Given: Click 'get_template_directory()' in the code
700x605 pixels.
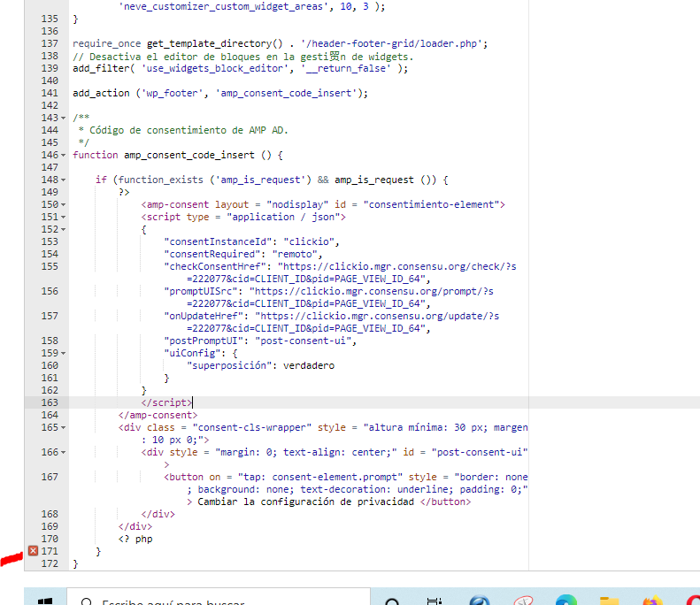Looking at the screenshot, I should pos(215,43).
